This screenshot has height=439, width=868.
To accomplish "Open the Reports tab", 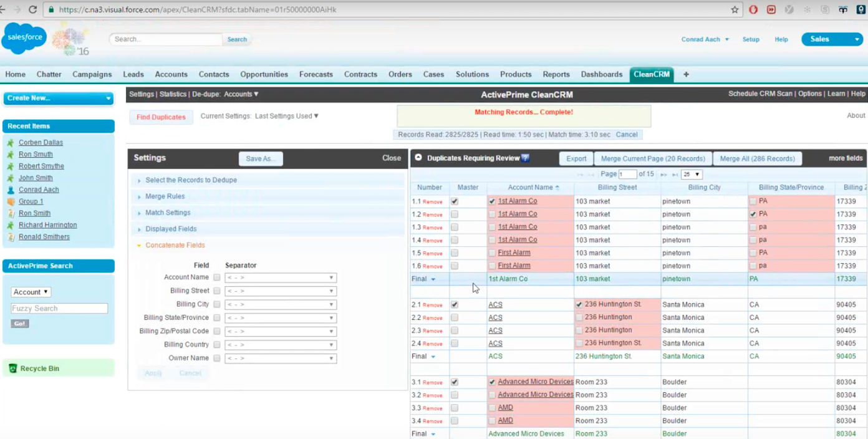I will point(556,74).
